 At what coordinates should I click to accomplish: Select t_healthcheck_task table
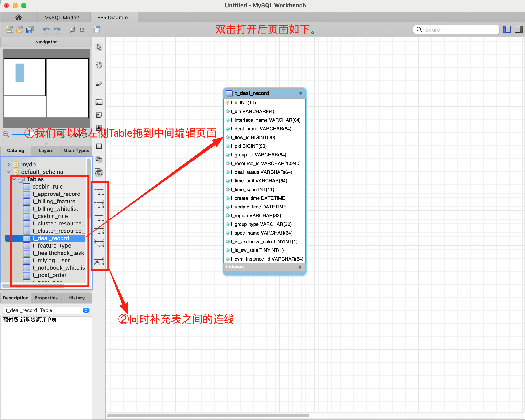(58, 253)
